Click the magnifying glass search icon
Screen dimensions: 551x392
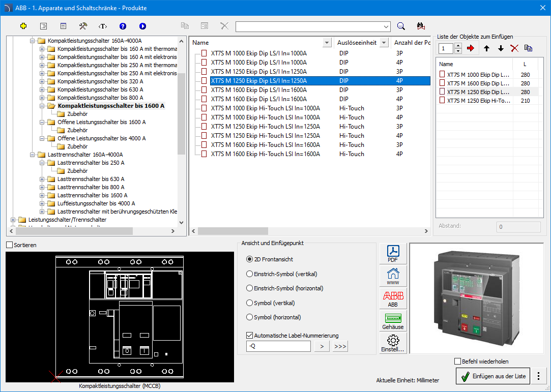401,26
